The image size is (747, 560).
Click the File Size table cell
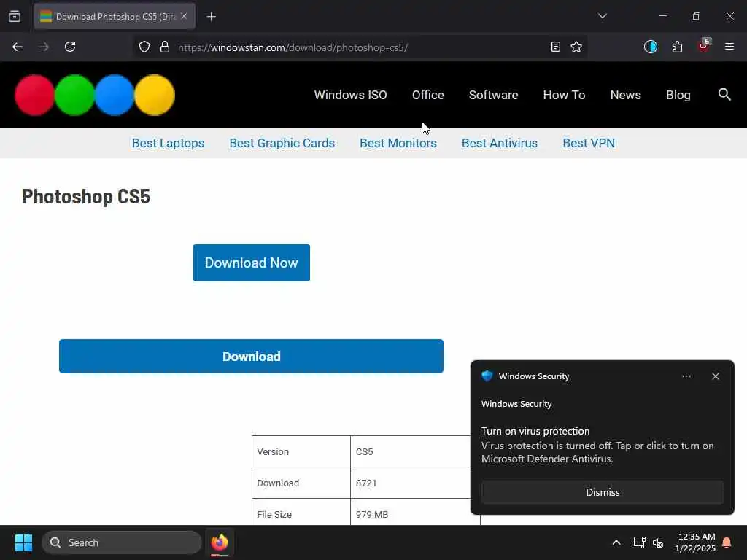coord(301,513)
